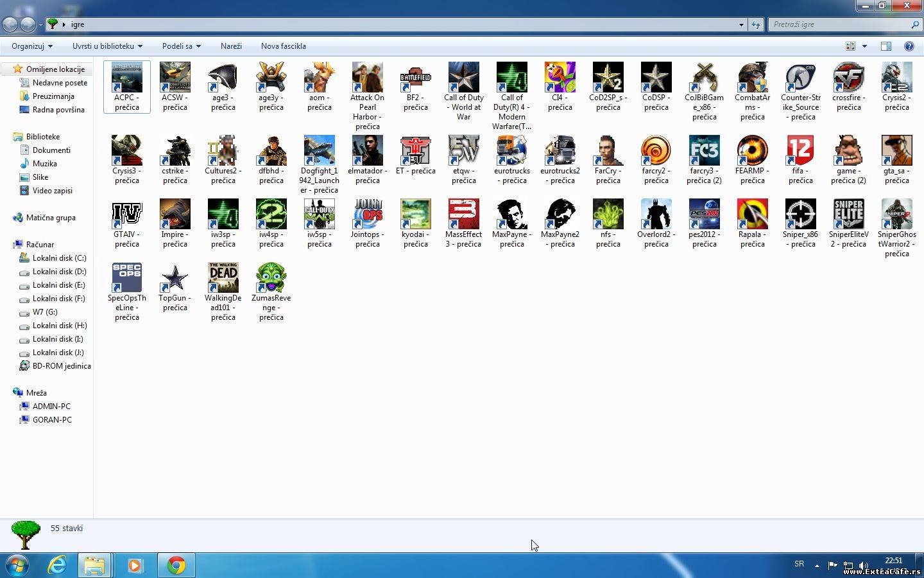Image resolution: width=924 pixels, height=578 pixels.
Task: Expand the Podeli sa dropdown
Action: pos(182,46)
